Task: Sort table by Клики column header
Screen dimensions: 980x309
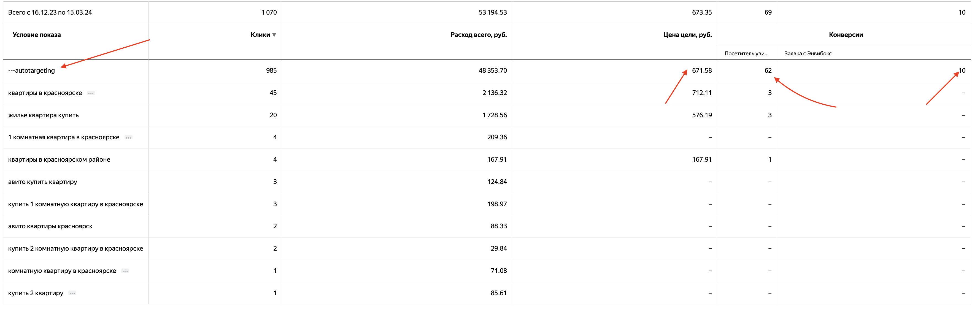Action: tap(260, 35)
